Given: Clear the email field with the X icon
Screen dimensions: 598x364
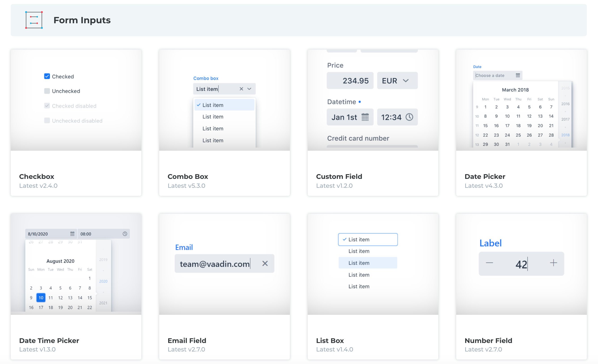Looking at the screenshot, I should click(265, 264).
